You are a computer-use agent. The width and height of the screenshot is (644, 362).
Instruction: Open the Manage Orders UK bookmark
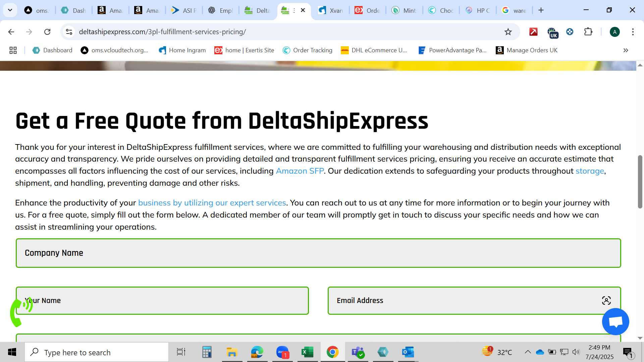click(527, 50)
